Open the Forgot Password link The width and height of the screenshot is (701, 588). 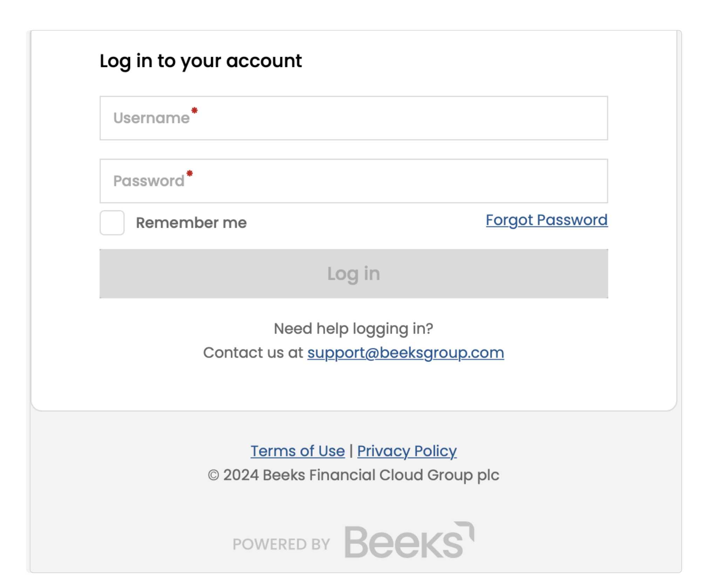[x=547, y=220]
